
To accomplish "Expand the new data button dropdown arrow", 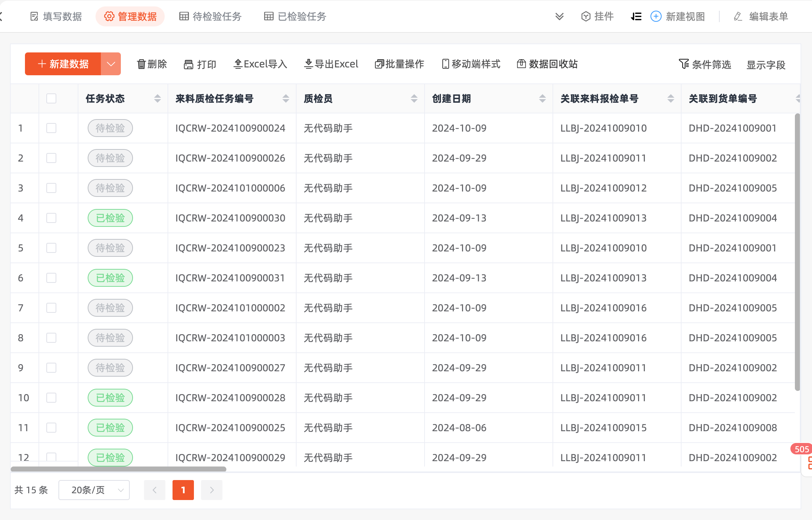I will tap(111, 64).
